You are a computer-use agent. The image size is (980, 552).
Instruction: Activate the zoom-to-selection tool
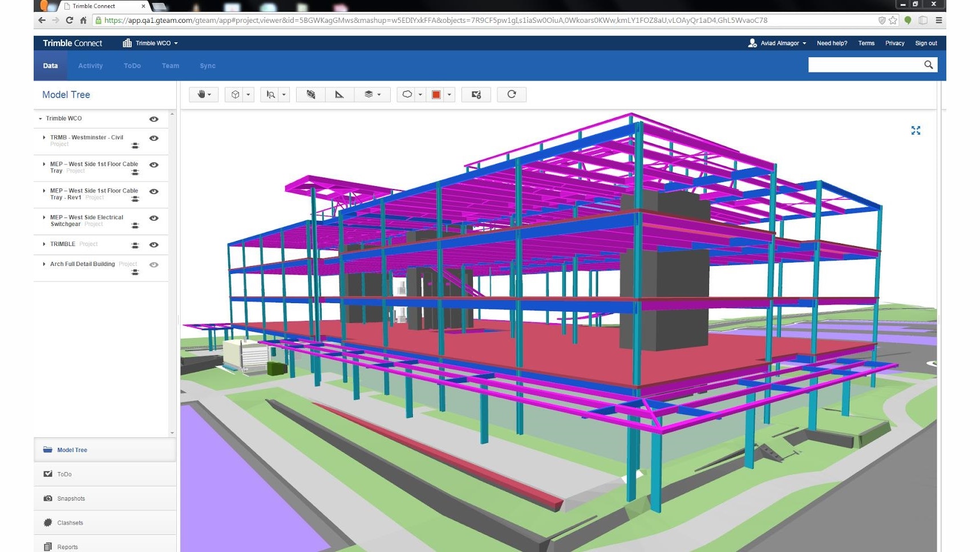click(271, 95)
